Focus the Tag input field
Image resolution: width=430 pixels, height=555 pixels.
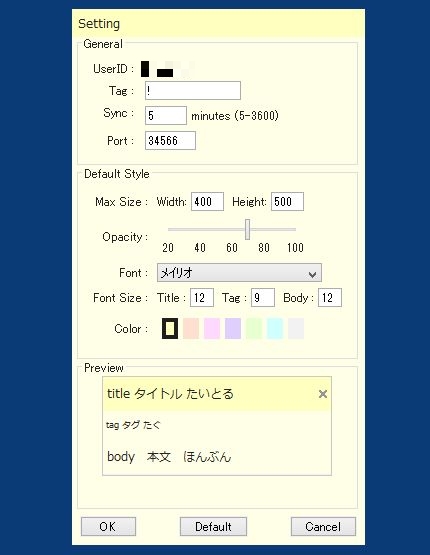[193, 91]
